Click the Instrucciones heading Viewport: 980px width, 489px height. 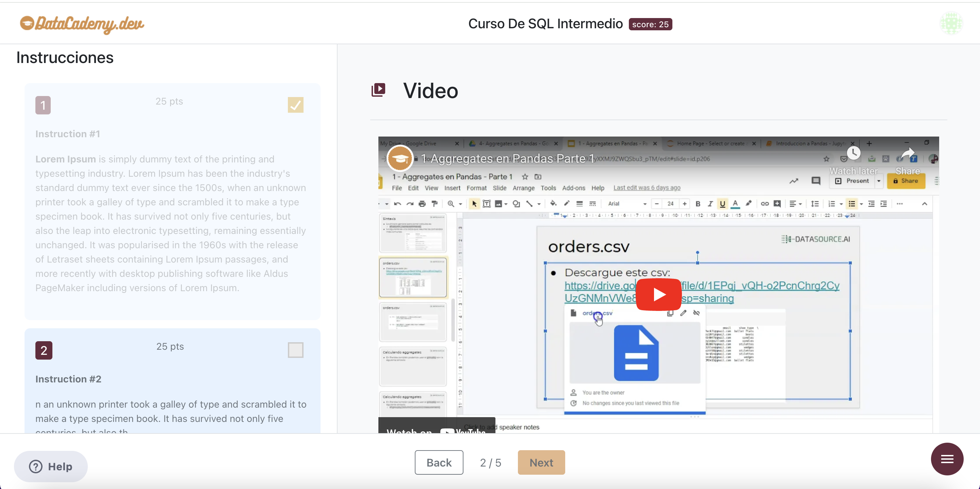(65, 58)
